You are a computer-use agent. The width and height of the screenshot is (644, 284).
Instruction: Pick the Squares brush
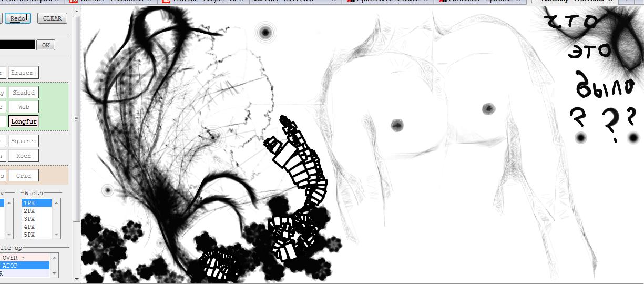click(24, 141)
